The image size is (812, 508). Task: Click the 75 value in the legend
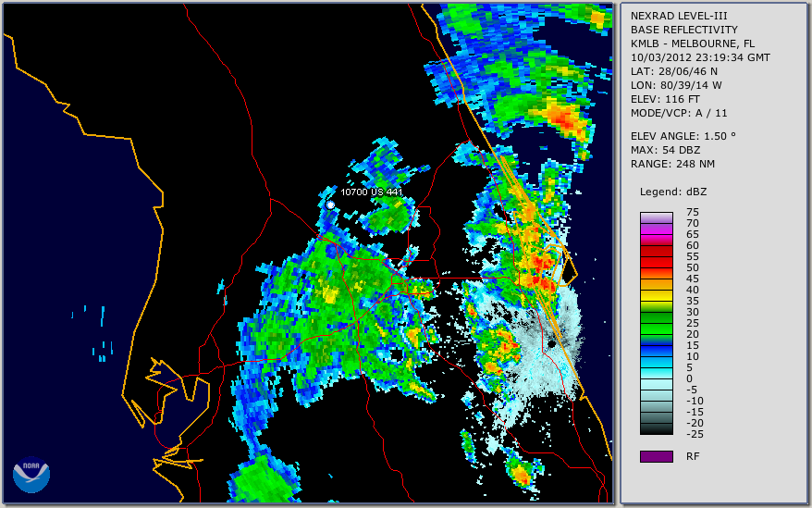[x=693, y=212]
